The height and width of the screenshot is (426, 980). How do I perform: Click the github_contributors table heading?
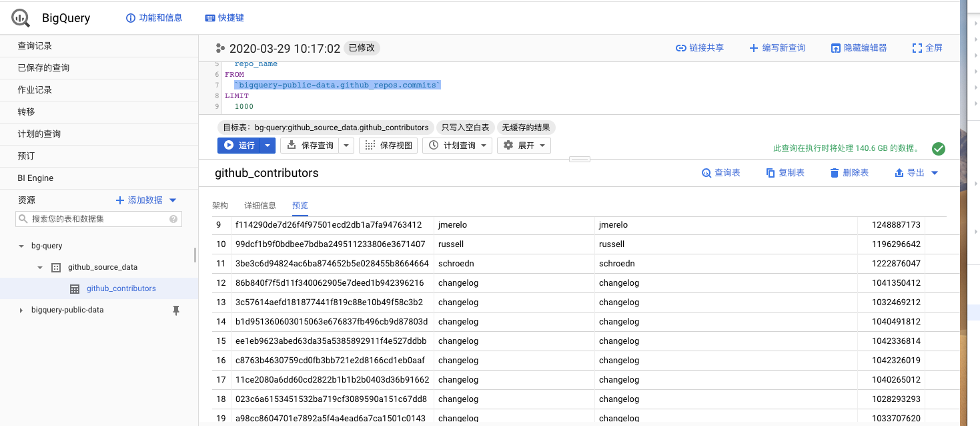(x=267, y=174)
